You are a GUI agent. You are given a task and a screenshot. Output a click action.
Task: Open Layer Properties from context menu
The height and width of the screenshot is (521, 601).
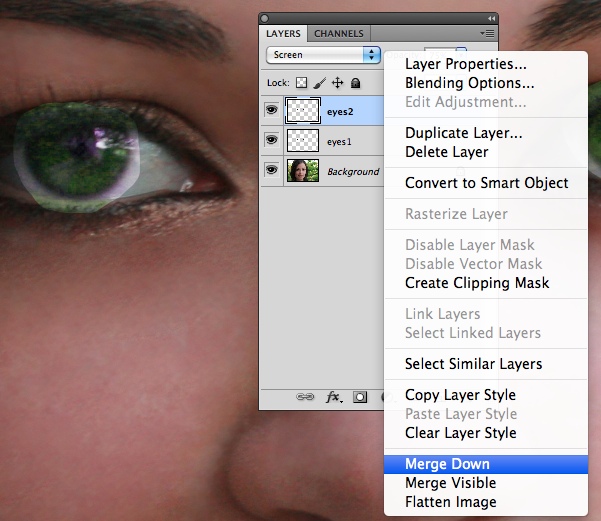[x=486, y=64]
